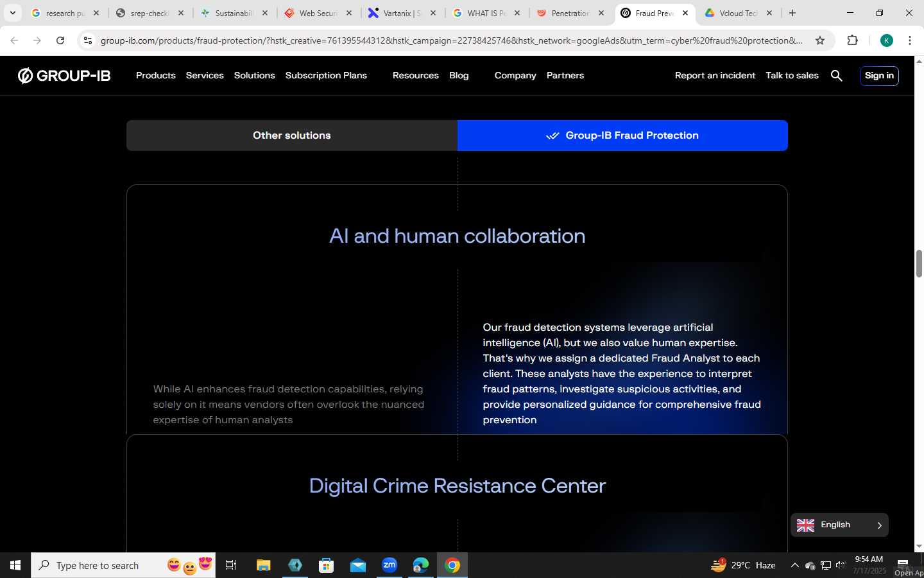
Task: Select the Other solutions toggle
Action: (x=292, y=136)
